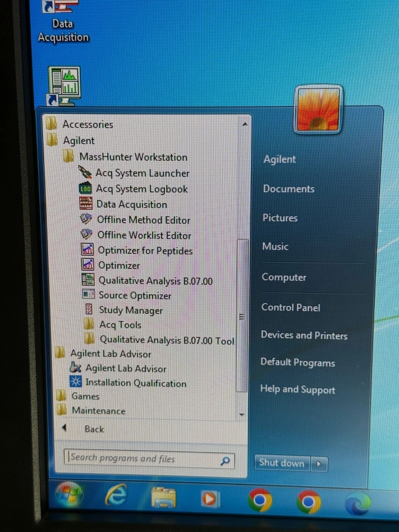The height and width of the screenshot is (532, 399).
Task: Click the program list scrollbar thumb
Action: (x=242, y=316)
